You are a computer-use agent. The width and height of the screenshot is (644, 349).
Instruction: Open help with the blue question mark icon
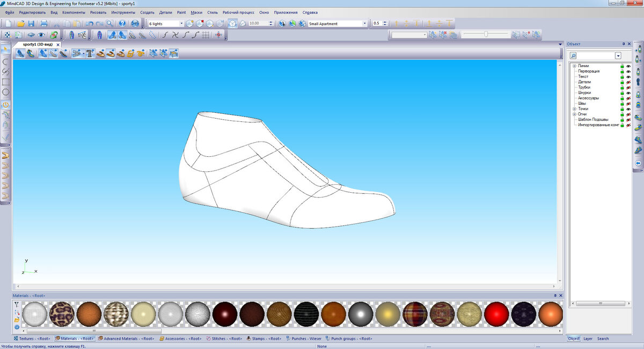122,24
